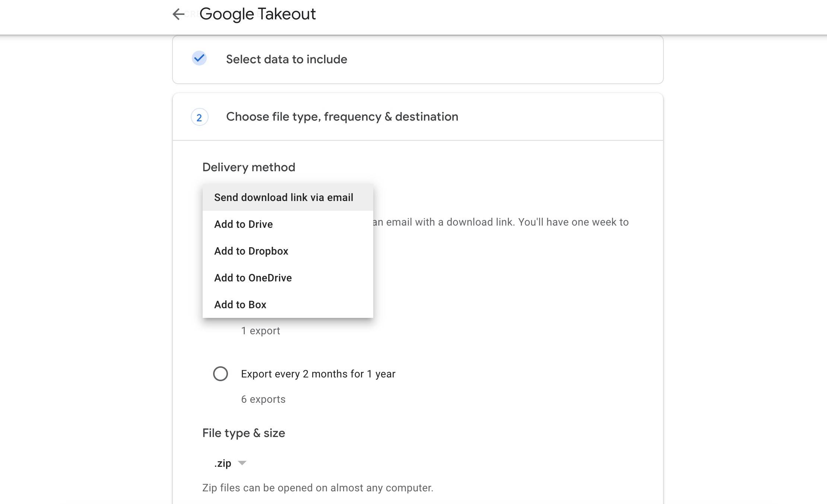Click the File type & size heading

(244, 433)
